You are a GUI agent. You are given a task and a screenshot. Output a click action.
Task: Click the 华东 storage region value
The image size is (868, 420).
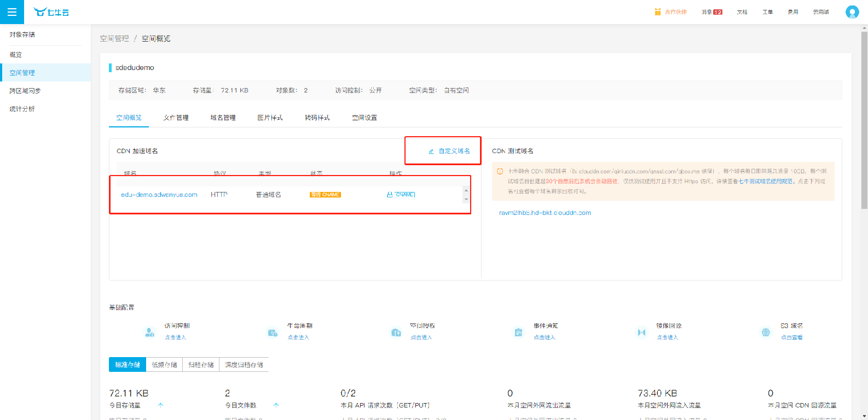159,90
